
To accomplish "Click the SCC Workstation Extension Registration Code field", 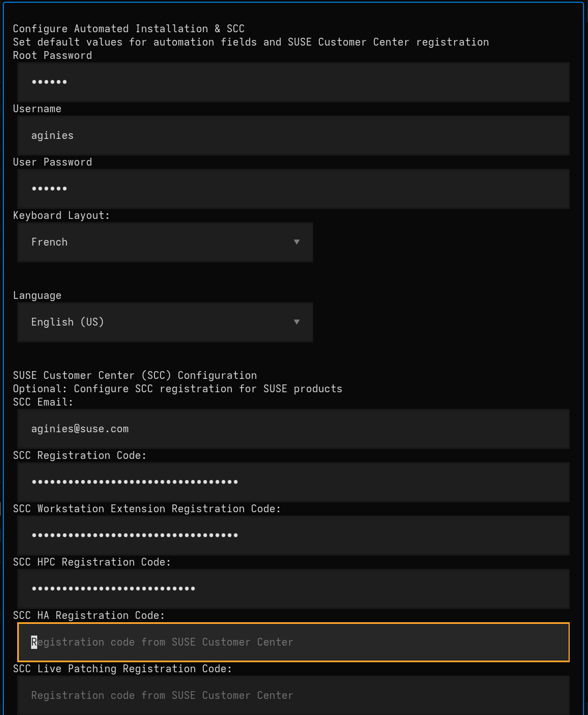I will pos(293,535).
